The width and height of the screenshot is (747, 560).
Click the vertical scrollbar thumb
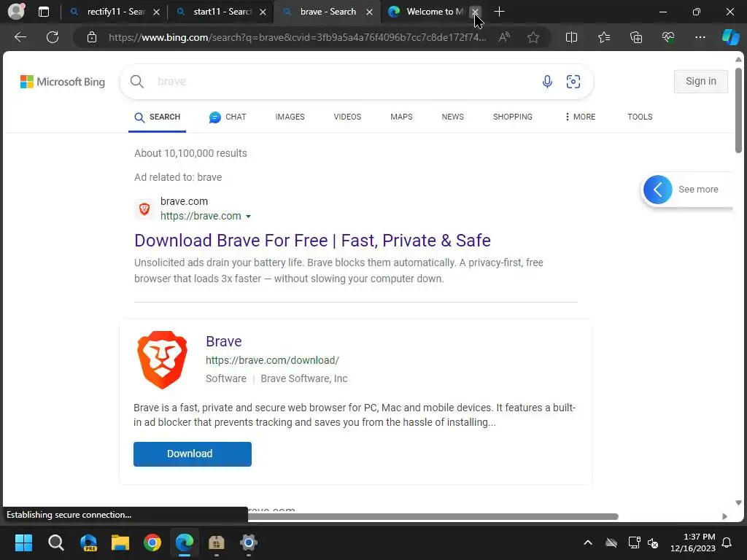[x=738, y=110]
